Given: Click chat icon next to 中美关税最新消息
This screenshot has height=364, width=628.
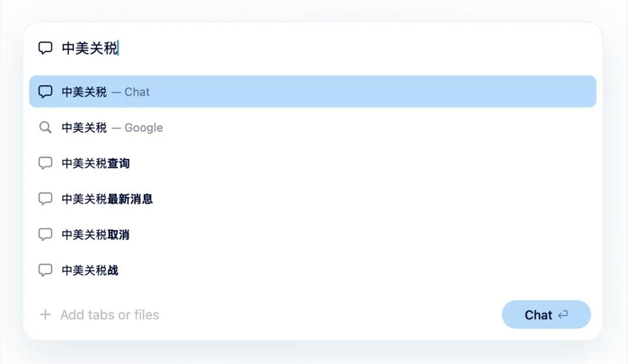Looking at the screenshot, I should click(45, 199).
